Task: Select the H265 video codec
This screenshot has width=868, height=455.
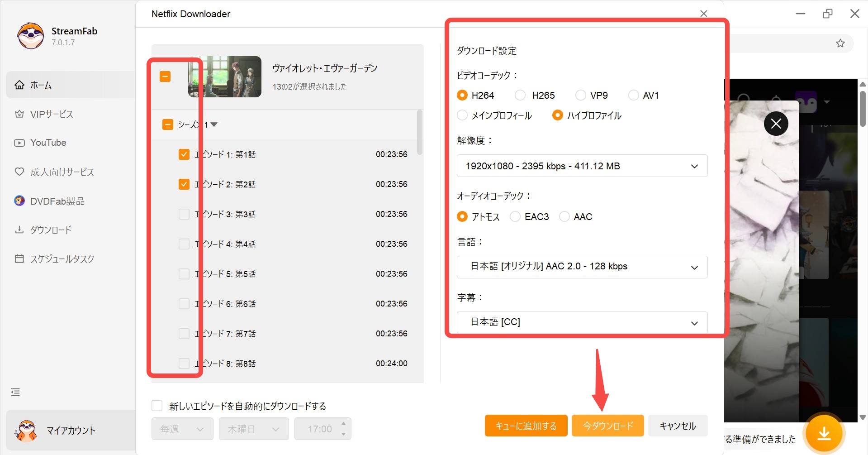Action: (520, 95)
